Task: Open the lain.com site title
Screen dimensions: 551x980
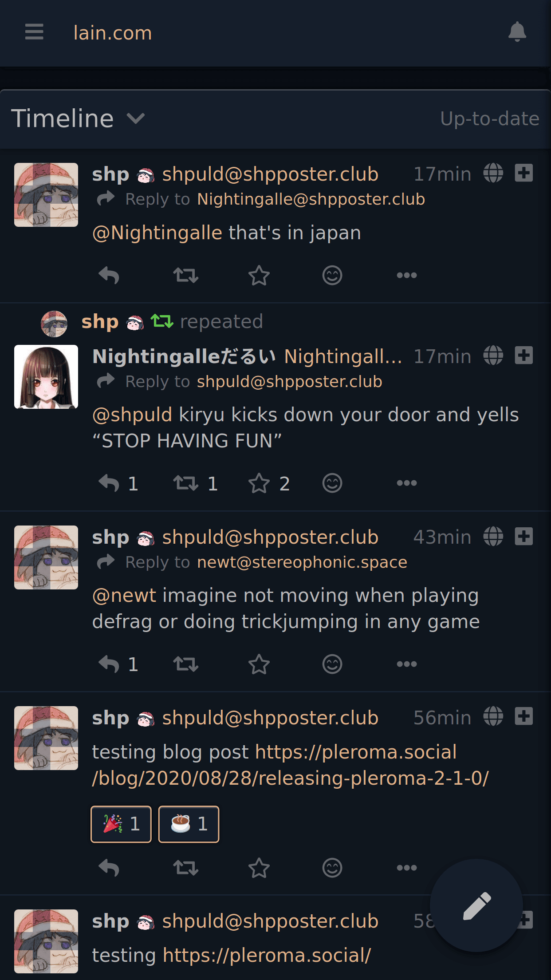Action: click(x=113, y=33)
